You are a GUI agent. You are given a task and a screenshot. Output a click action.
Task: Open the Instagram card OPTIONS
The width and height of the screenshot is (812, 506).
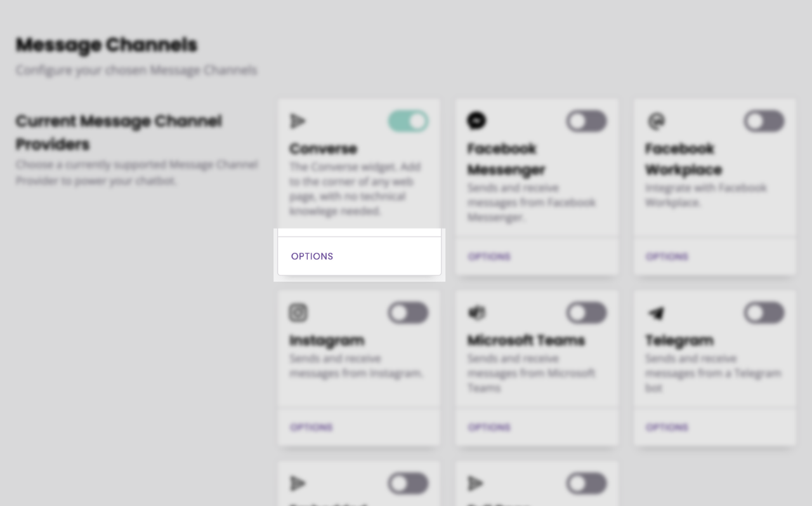point(311,427)
